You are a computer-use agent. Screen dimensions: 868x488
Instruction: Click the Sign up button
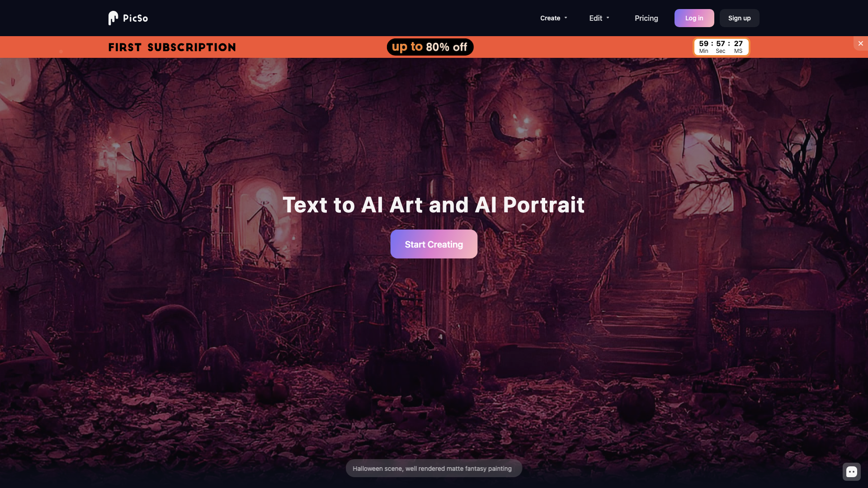739,18
